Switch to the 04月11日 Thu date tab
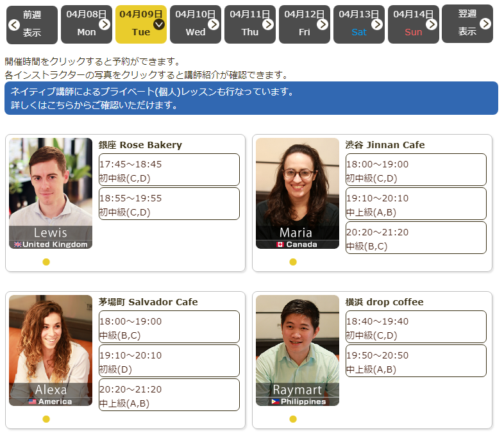Screen dimensions: 504x438 (249, 24)
